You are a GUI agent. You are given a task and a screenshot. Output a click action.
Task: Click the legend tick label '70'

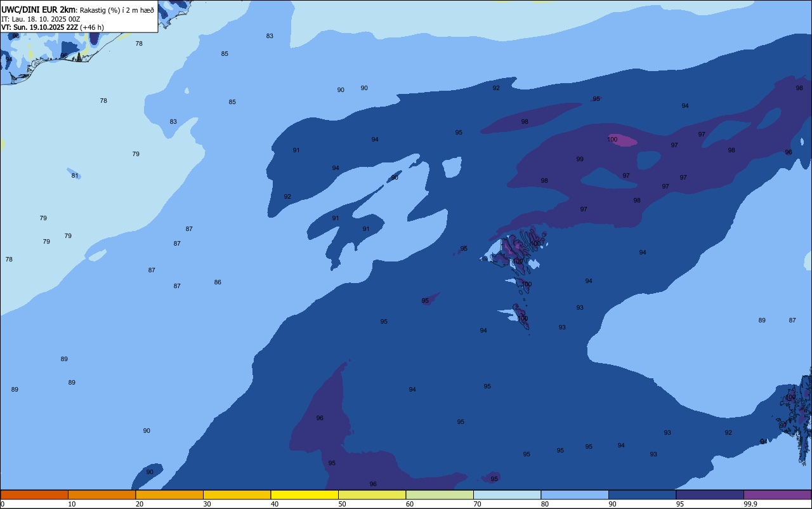coord(477,504)
